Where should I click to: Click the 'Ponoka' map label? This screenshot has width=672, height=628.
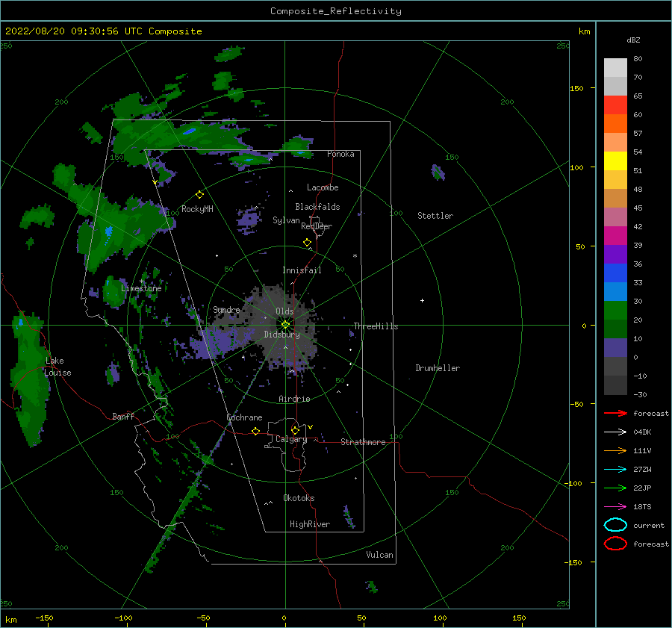point(340,154)
